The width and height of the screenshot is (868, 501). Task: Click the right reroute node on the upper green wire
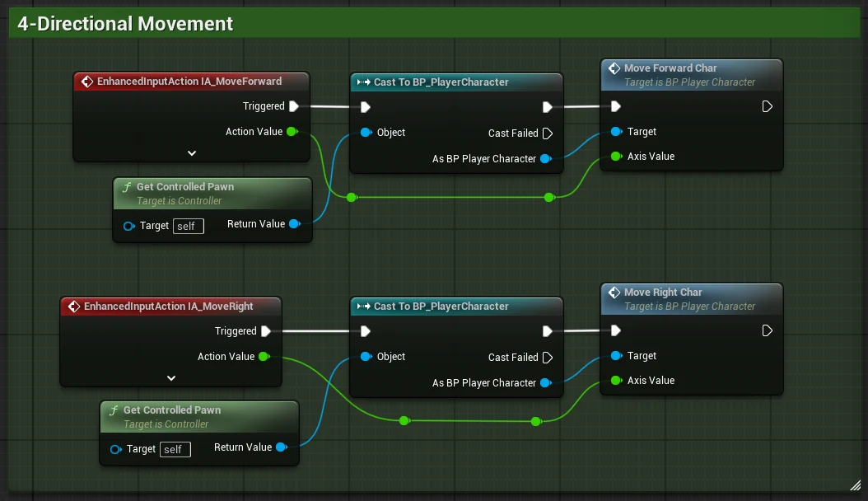[549, 198]
